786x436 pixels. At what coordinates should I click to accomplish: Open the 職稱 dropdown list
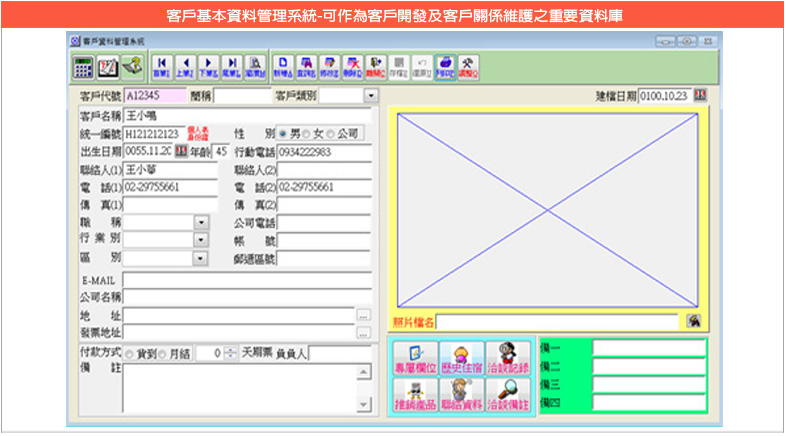coord(201,222)
